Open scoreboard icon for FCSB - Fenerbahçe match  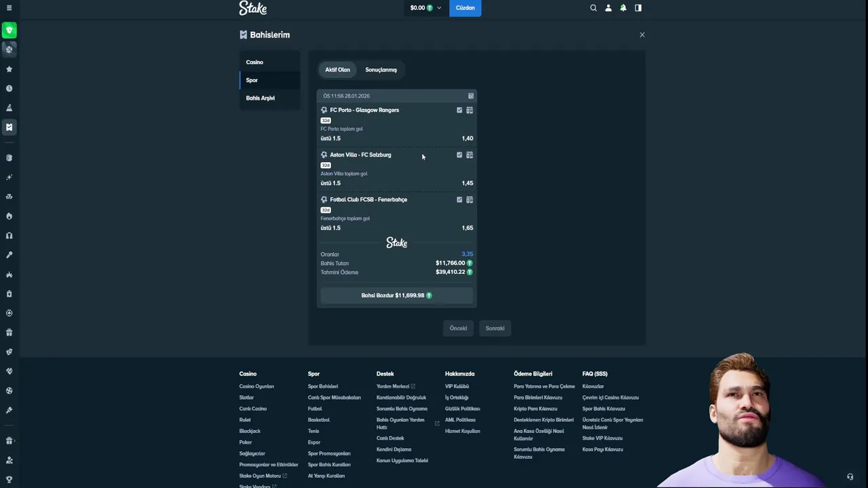click(469, 199)
